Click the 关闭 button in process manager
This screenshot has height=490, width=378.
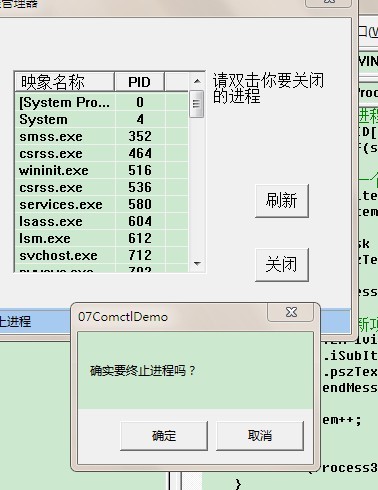click(282, 265)
